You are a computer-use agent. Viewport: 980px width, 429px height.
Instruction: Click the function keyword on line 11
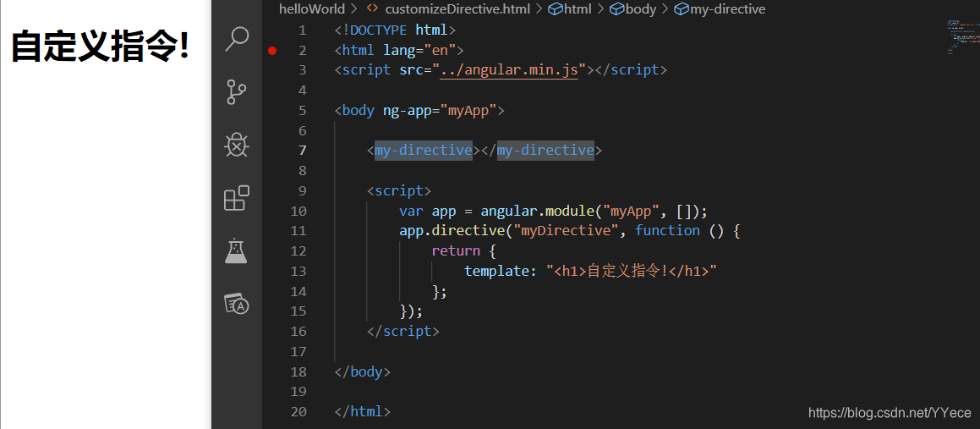(667, 231)
